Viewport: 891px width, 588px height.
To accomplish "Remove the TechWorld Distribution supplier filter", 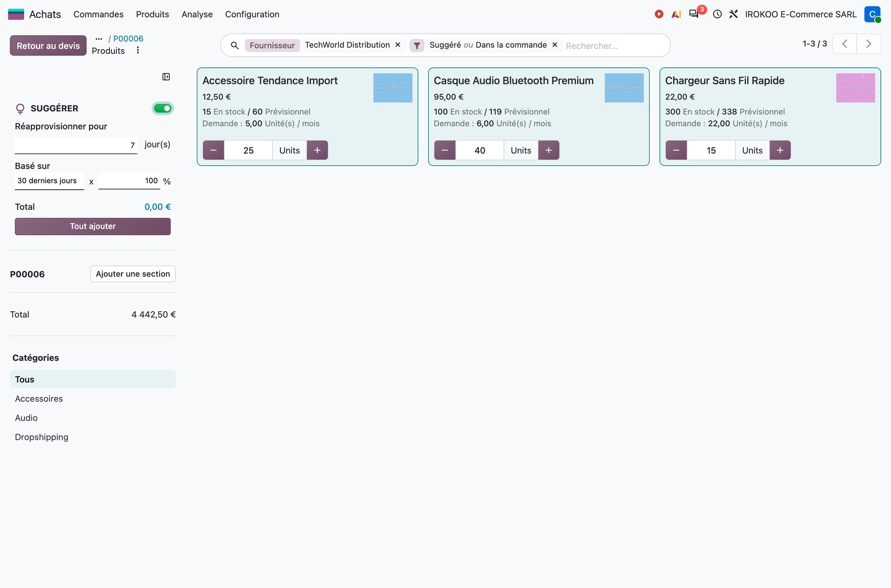I will 398,45.
